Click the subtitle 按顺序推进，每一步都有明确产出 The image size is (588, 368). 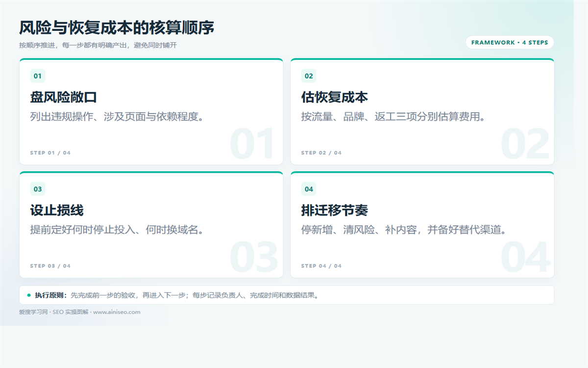(98, 45)
